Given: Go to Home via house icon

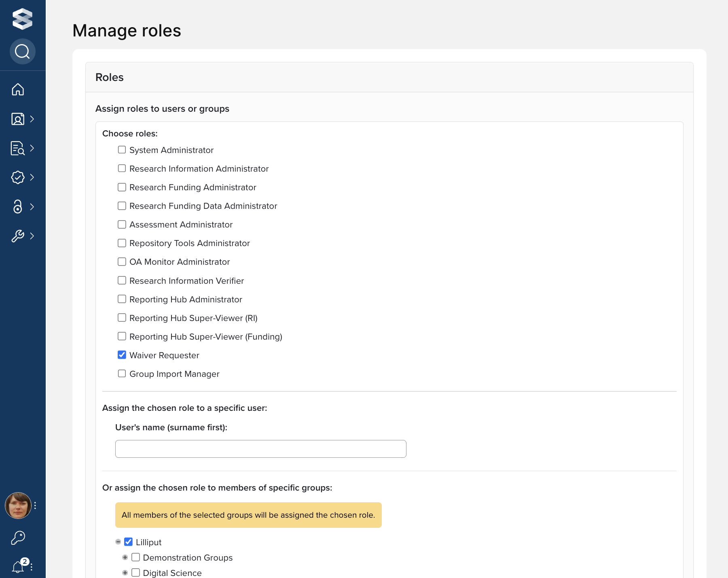Looking at the screenshot, I should tap(18, 89).
